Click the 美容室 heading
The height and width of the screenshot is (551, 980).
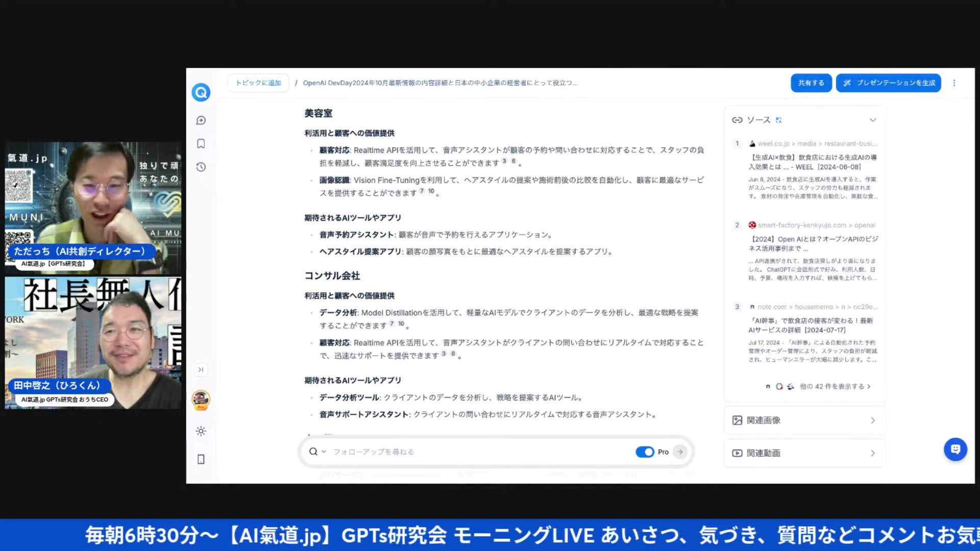(x=318, y=113)
